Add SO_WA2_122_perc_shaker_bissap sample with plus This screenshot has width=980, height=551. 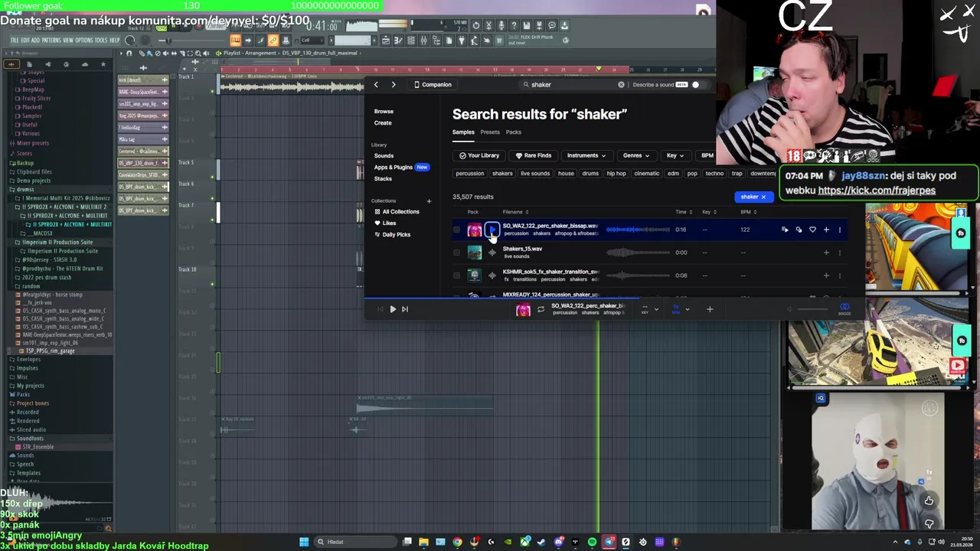pyautogui.click(x=826, y=230)
